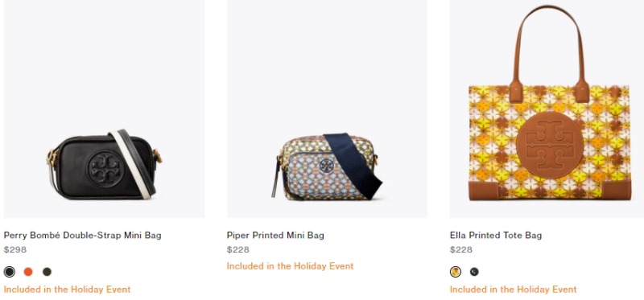Open the Ella Printed Tote Bag image
644x300 pixels.
coord(547,109)
